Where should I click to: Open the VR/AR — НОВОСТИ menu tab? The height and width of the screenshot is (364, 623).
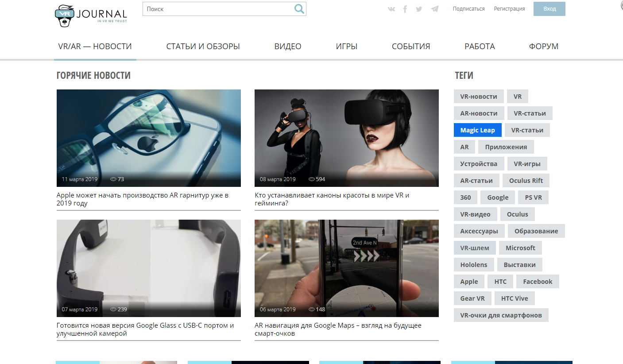95,46
